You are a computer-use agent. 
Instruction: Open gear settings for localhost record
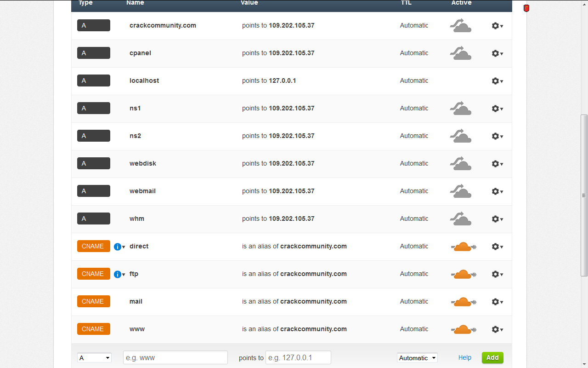[497, 81]
